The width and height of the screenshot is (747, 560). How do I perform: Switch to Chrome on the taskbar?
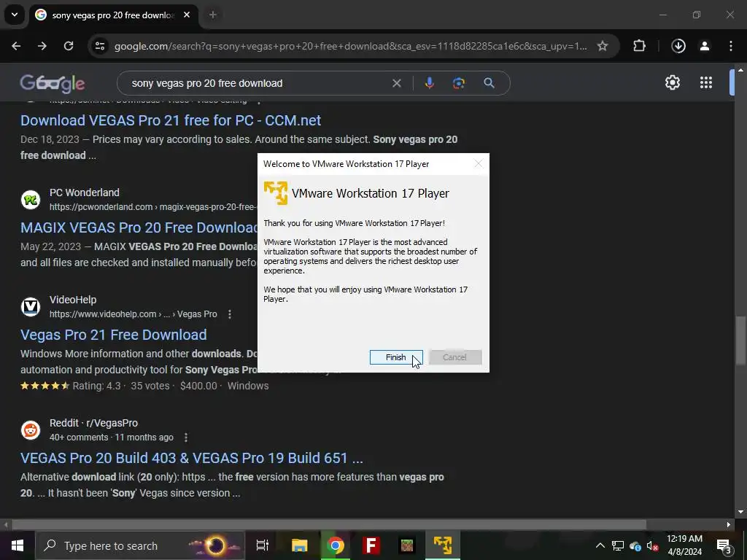[336, 545]
